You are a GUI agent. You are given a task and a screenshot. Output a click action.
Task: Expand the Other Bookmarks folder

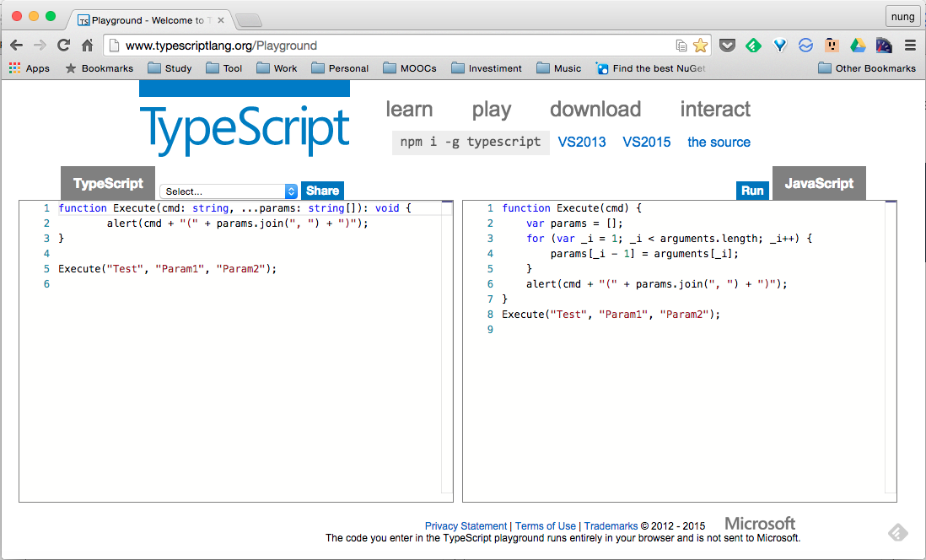868,68
